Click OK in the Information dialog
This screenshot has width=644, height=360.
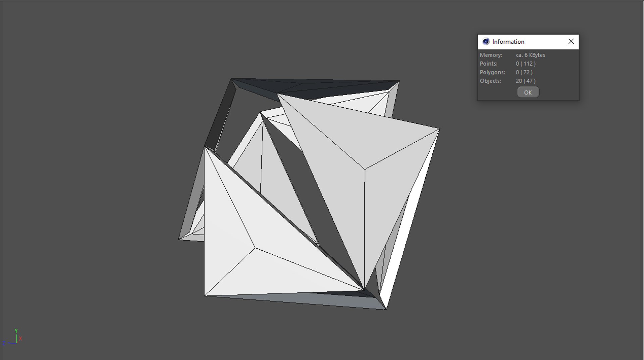pyautogui.click(x=528, y=92)
